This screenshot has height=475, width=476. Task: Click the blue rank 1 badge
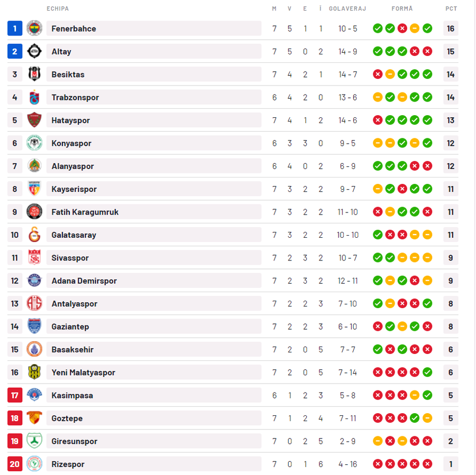(15, 29)
